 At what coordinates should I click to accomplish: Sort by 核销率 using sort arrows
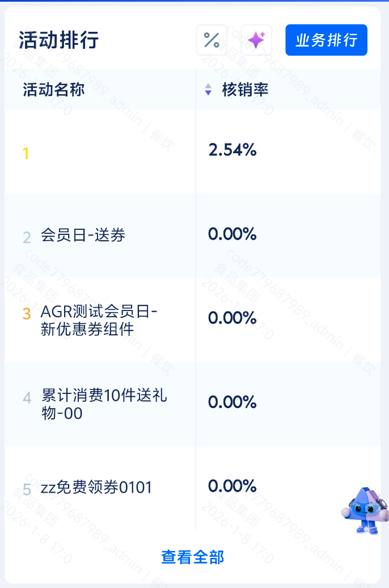pyautogui.click(x=208, y=90)
